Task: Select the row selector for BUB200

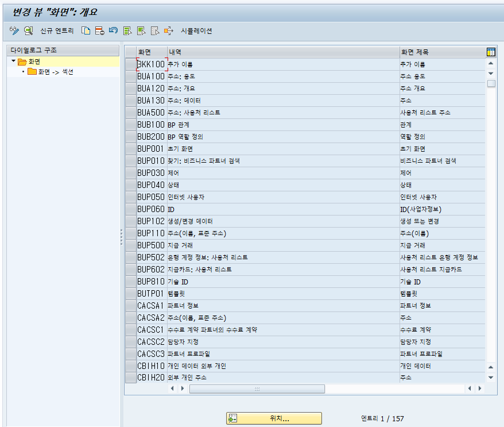Action: click(x=131, y=137)
